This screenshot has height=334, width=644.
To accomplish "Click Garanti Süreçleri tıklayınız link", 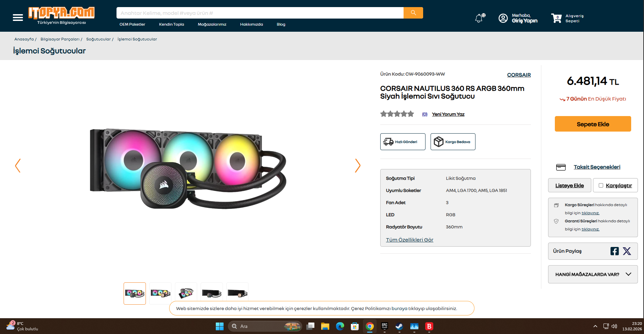I will (590, 229).
